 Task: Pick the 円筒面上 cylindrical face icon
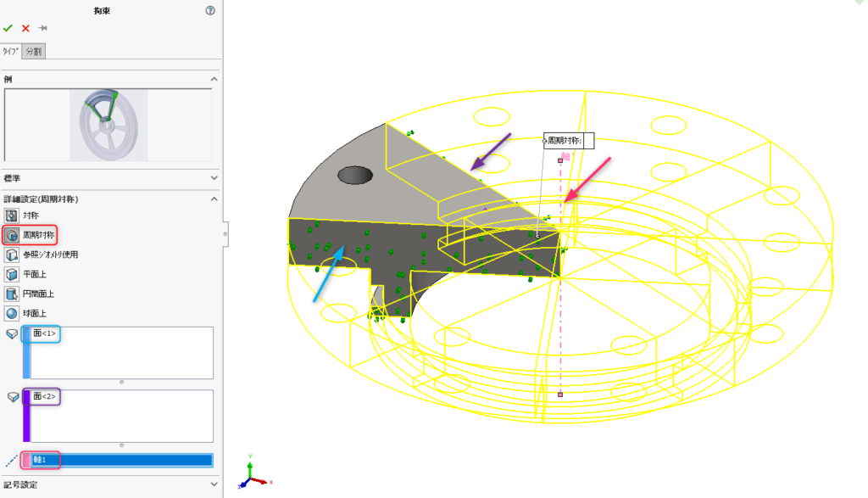12,294
